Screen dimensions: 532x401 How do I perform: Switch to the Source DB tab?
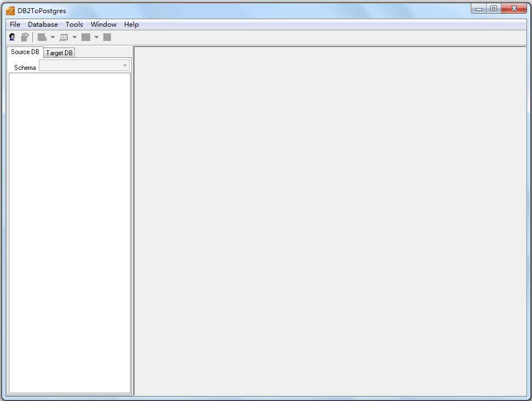pos(25,52)
